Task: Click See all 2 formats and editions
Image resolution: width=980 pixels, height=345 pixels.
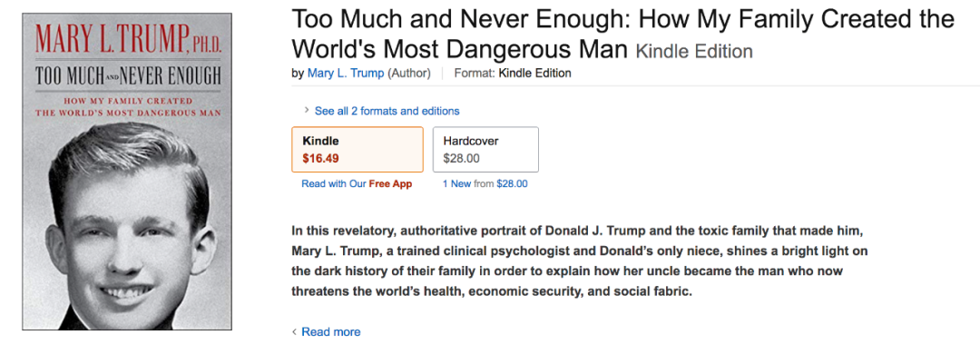Action: point(387,111)
